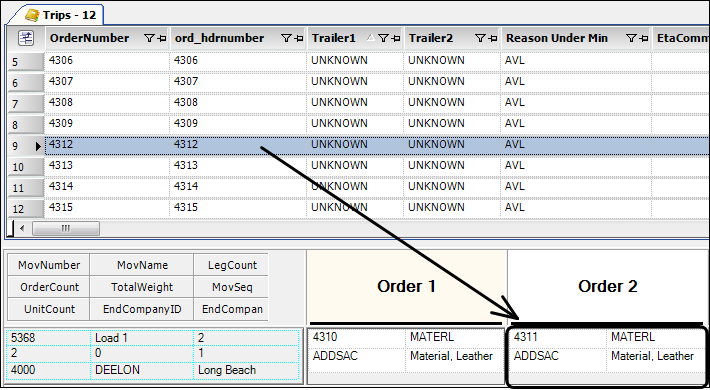The image size is (710, 390).
Task: Click horizontal scrollbar thumb in grid
Action: click(x=66, y=228)
